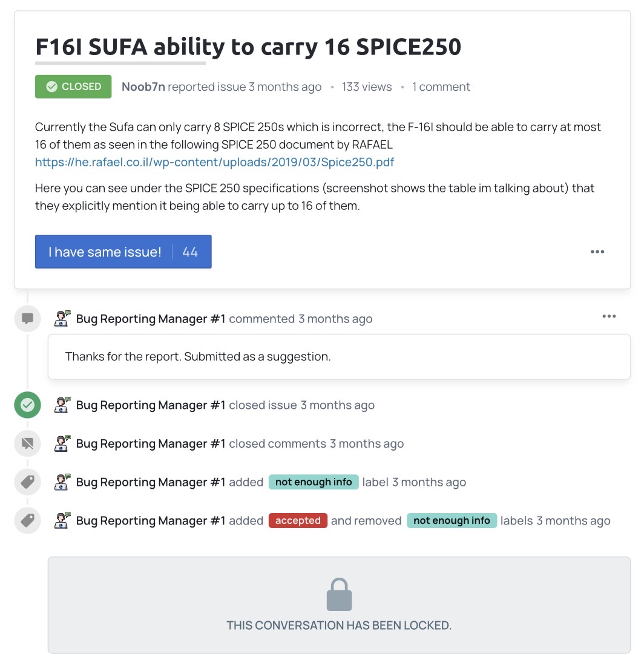Click the '1 comment' count
The height and width of the screenshot is (663, 644).
[x=441, y=87]
